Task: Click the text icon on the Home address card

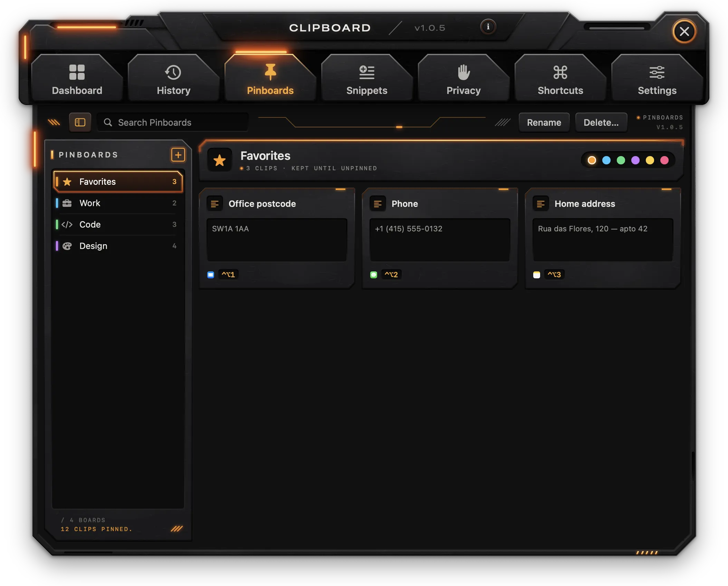Action: click(541, 204)
